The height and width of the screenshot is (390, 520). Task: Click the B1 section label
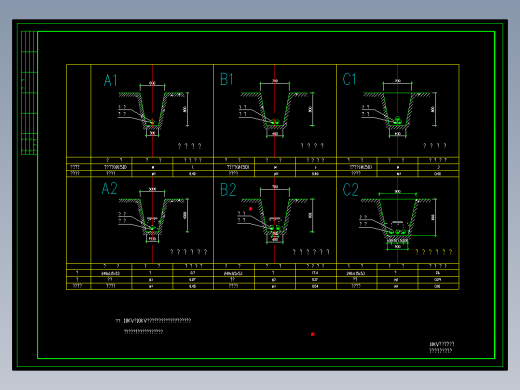[227, 79]
